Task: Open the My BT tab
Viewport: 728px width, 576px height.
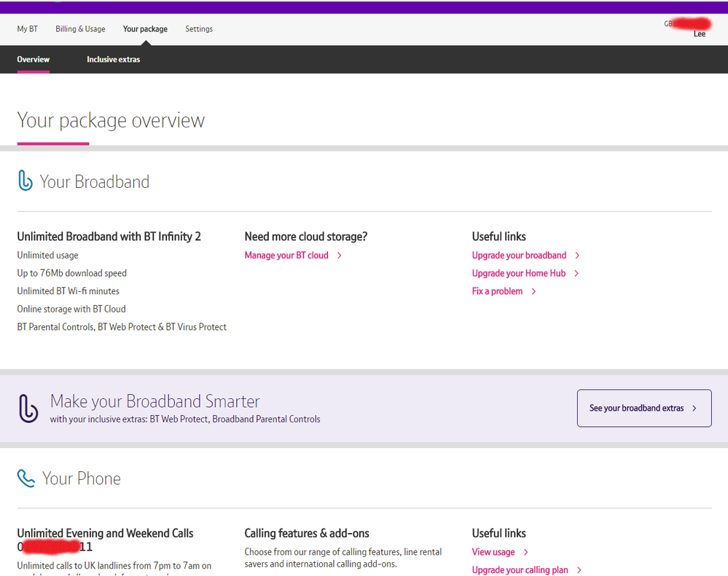Action: click(28, 28)
